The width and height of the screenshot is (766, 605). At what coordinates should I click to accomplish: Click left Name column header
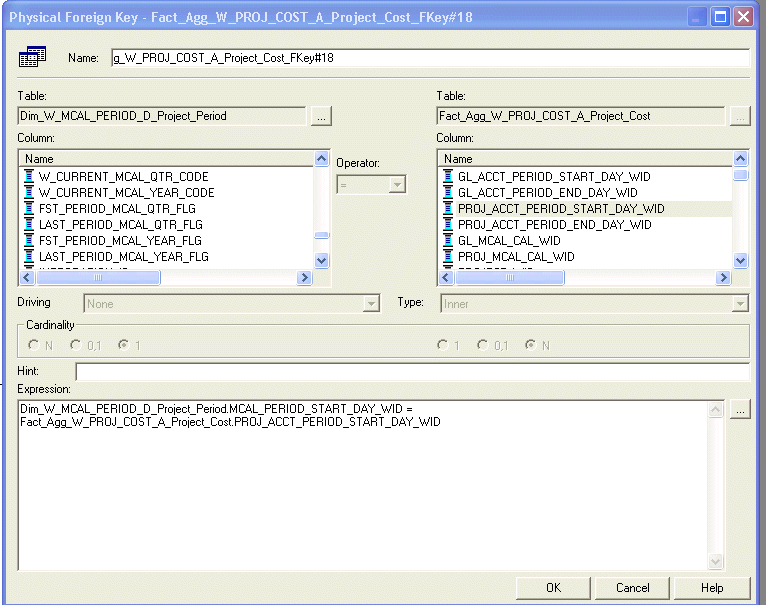click(167, 159)
